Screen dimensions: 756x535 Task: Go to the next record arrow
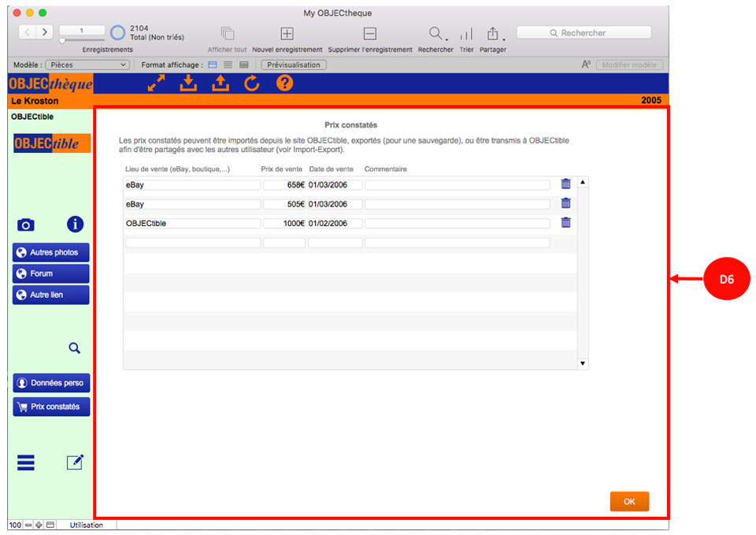click(44, 32)
